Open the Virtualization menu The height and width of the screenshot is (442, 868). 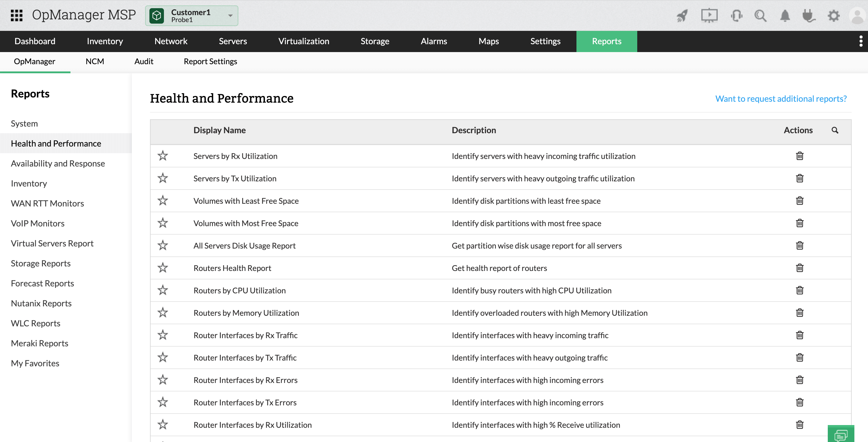pyautogui.click(x=304, y=41)
